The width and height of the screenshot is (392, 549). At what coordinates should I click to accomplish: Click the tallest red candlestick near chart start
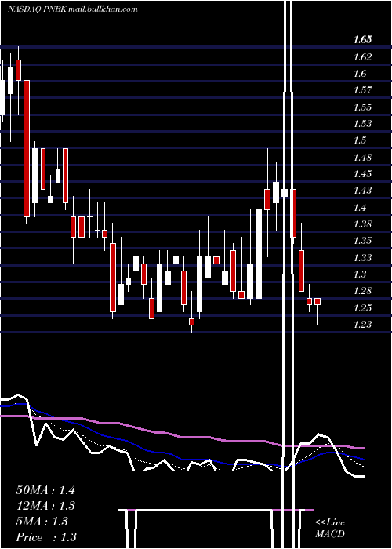pos(27,148)
